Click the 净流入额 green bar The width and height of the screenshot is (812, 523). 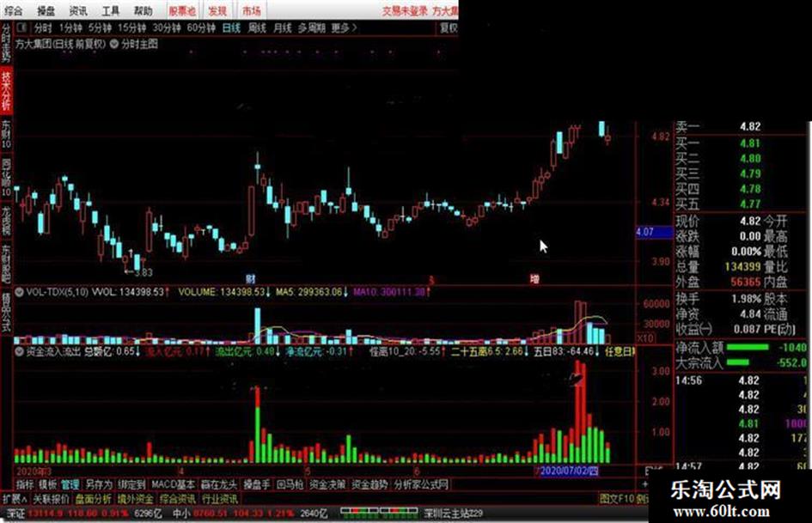pyautogui.click(x=748, y=347)
